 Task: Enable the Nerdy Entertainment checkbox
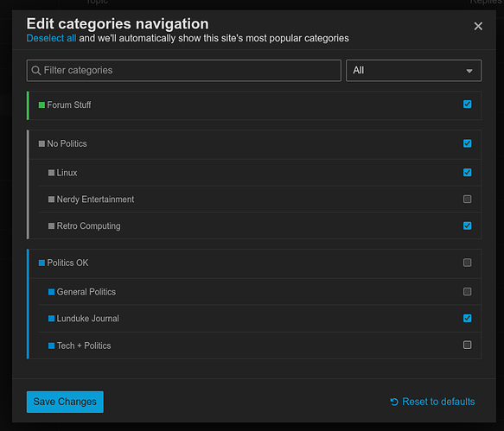click(467, 200)
